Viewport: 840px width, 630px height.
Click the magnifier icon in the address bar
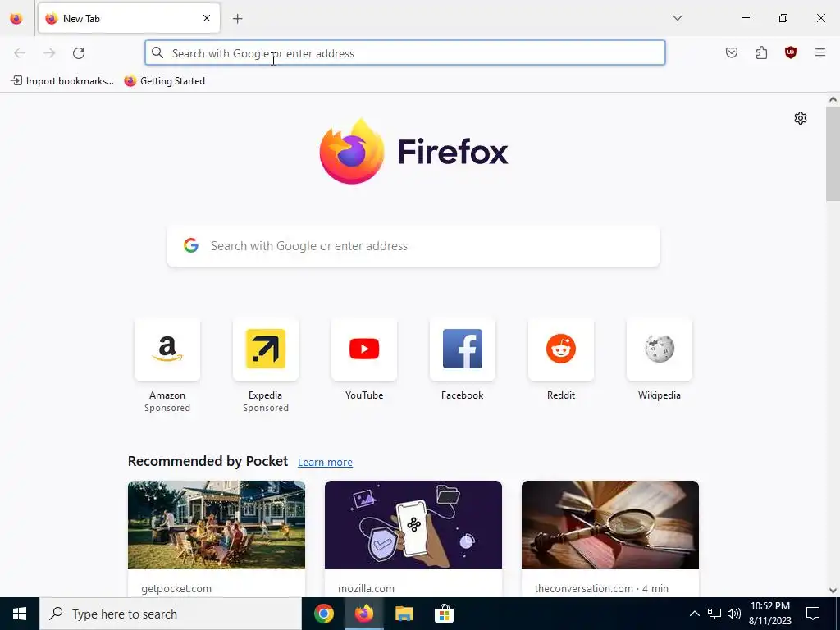[157, 52]
